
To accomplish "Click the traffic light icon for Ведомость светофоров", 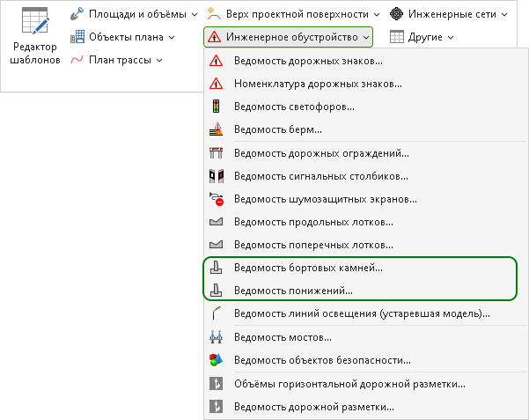I will pos(216,107).
